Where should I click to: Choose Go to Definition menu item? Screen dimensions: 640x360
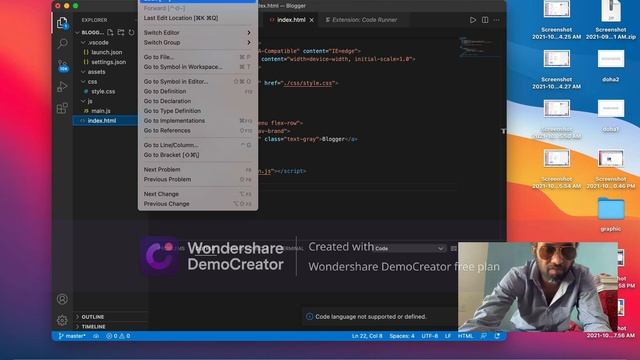point(198,91)
